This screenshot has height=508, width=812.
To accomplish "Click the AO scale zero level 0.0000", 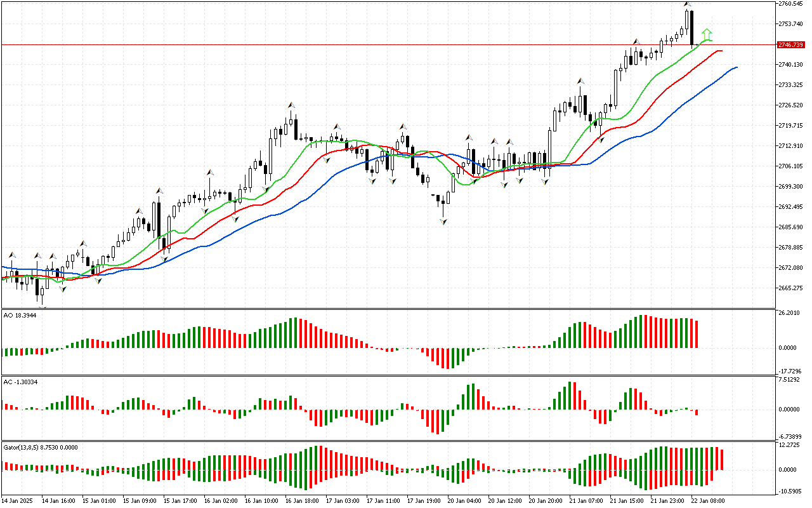I will [x=789, y=348].
